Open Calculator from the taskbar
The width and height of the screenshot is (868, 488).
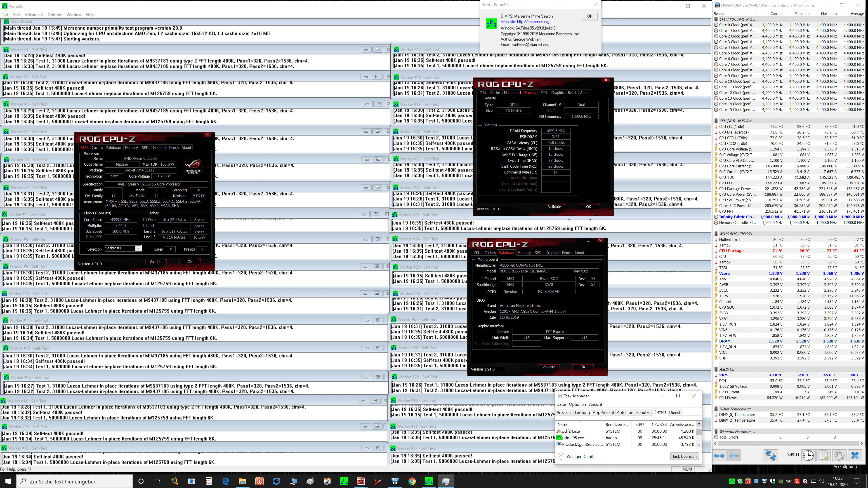click(209, 481)
